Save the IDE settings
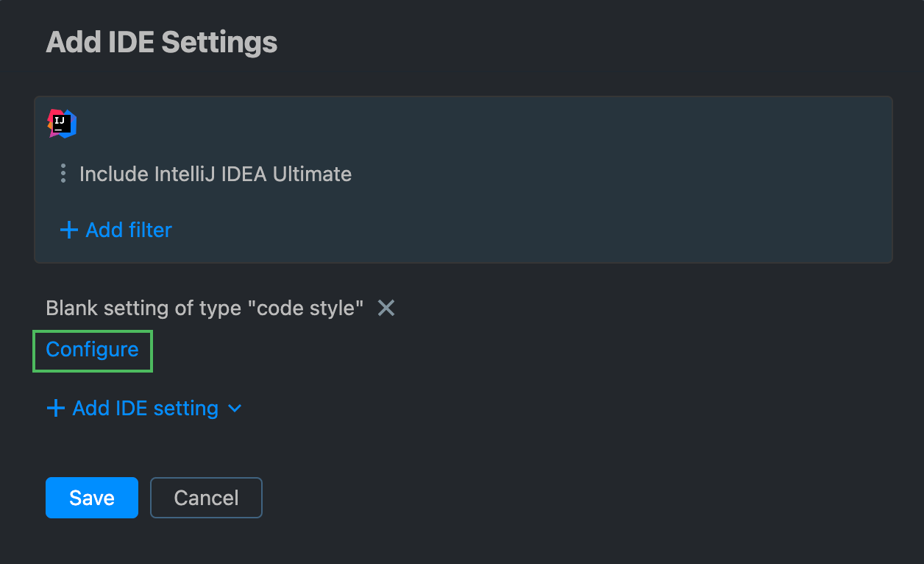 [x=91, y=498]
